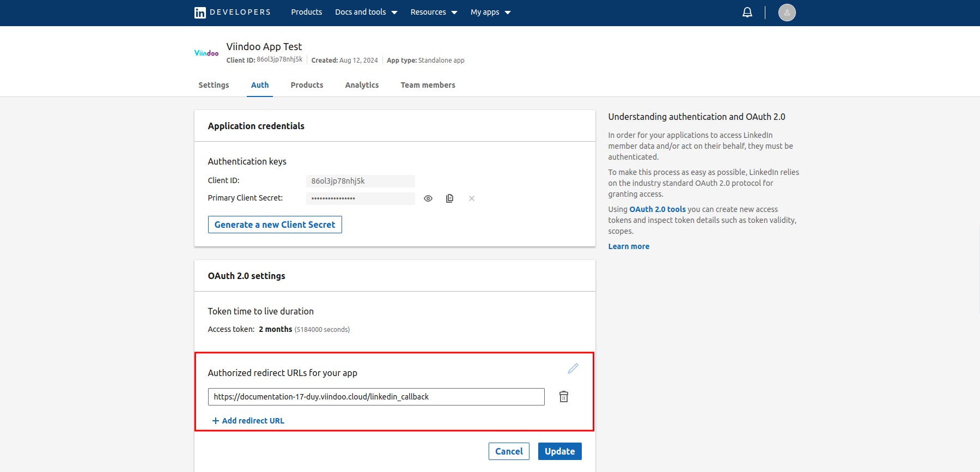Screen dimensions: 980x472
Task: Open the notifications bell
Action: [x=747, y=13]
